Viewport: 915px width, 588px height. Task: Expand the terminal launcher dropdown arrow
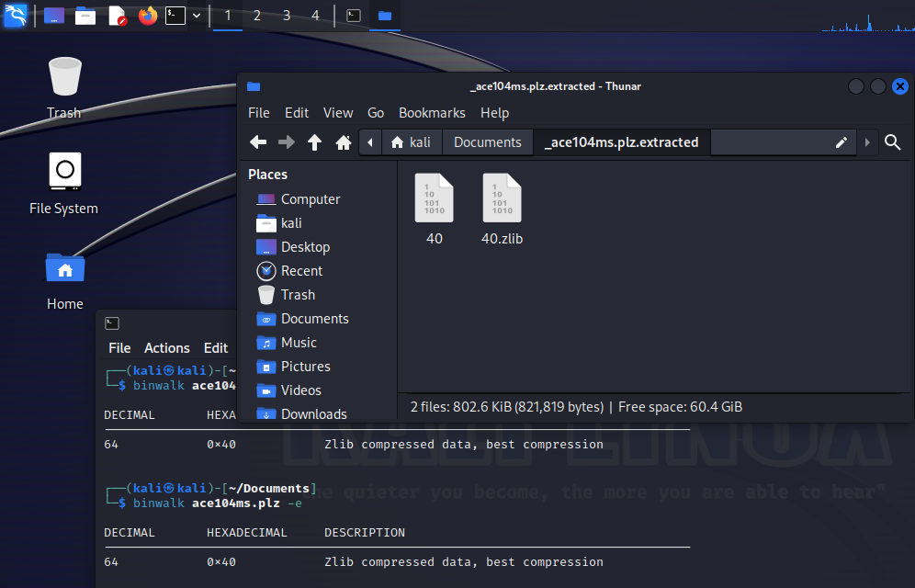(x=197, y=16)
